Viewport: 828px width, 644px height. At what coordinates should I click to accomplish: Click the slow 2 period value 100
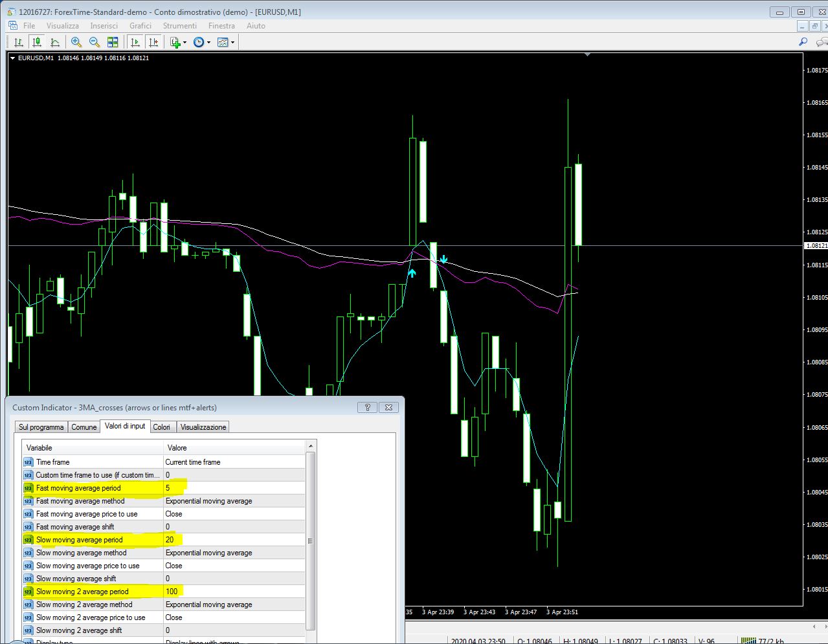[172, 592]
